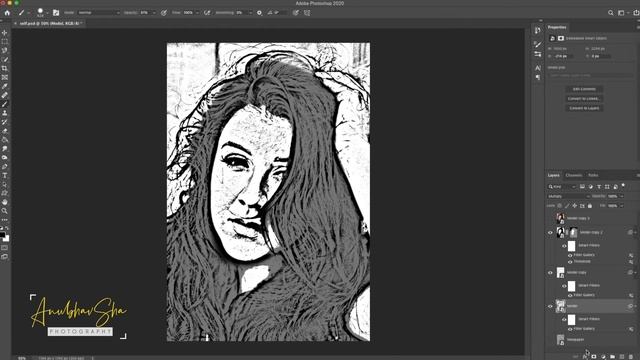Select the Layers tab
The width and height of the screenshot is (640, 360).
[554, 176]
